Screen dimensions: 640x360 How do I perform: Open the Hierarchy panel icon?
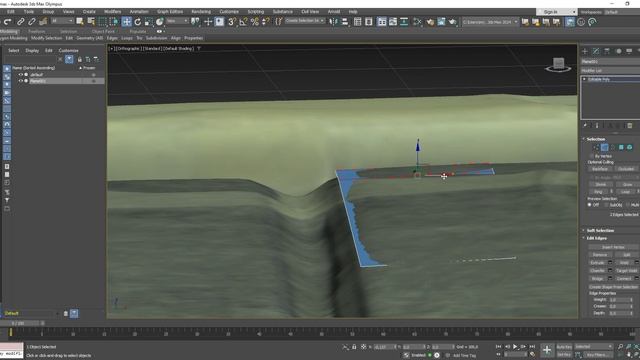point(607,51)
